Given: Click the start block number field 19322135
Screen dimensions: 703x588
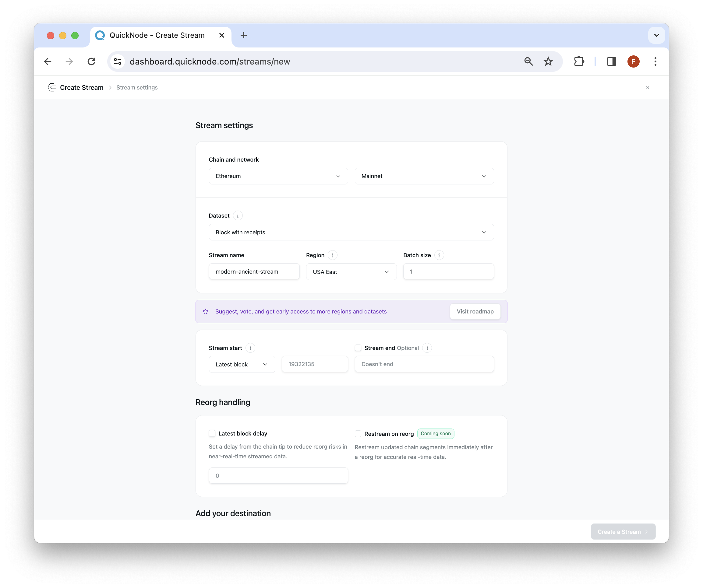Looking at the screenshot, I should [x=315, y=364].
